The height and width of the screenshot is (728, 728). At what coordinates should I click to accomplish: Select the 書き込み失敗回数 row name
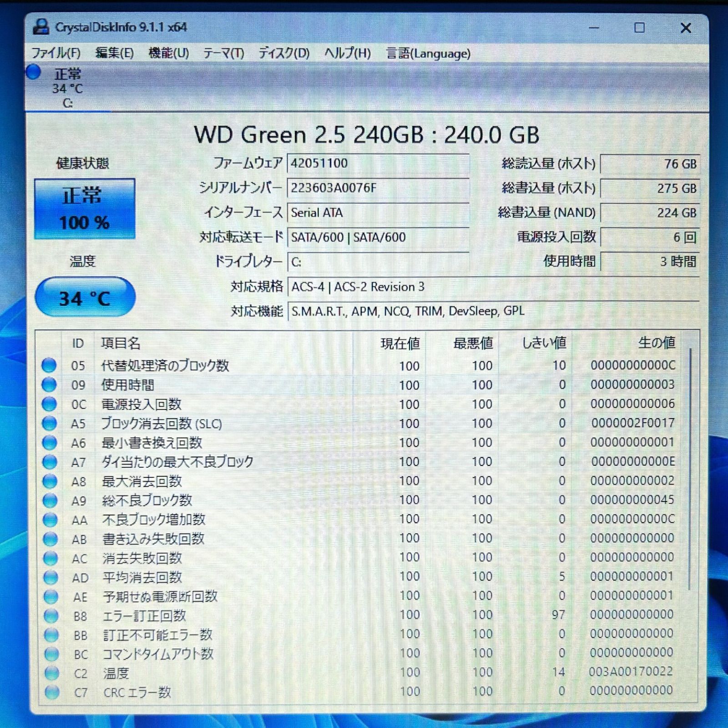pos(153,539)
